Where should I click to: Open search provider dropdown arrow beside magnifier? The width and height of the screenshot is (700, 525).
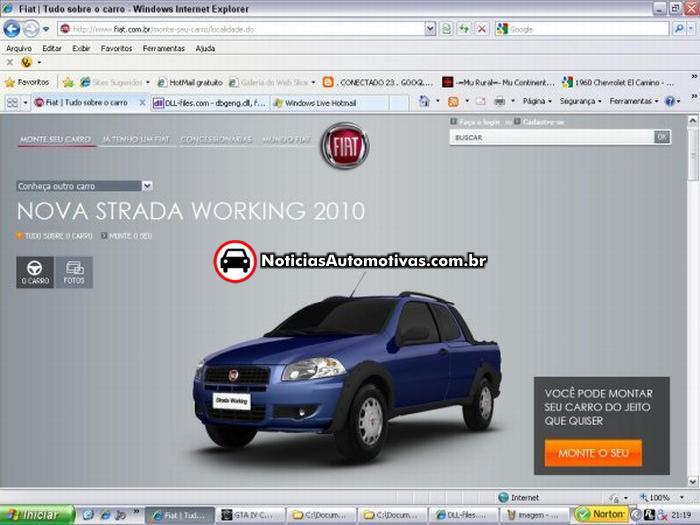pyautogui.click(x=691, y=29)
